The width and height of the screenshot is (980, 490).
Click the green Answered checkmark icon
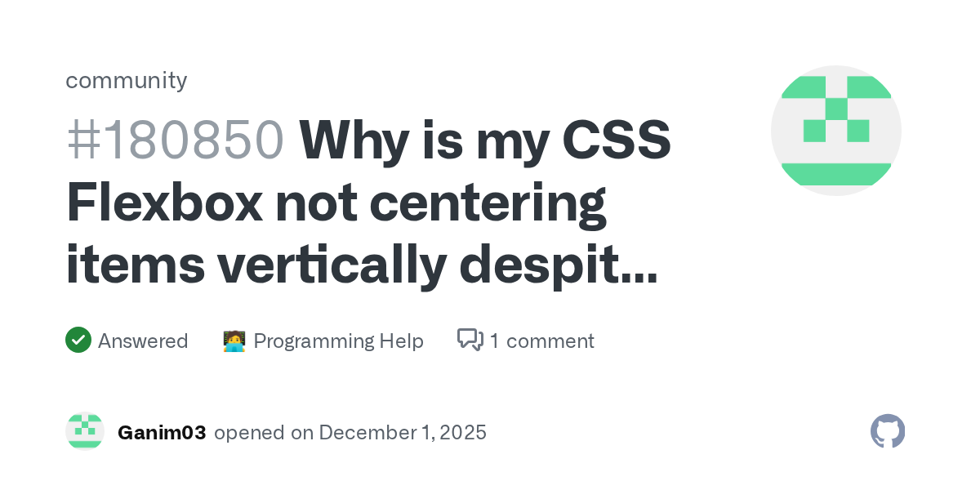tap(78, 340)
